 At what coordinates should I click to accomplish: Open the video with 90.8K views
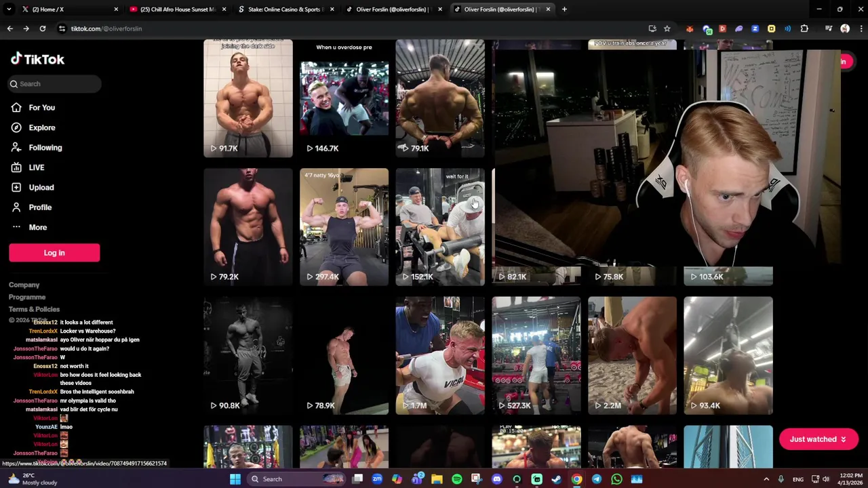point(248,356)
